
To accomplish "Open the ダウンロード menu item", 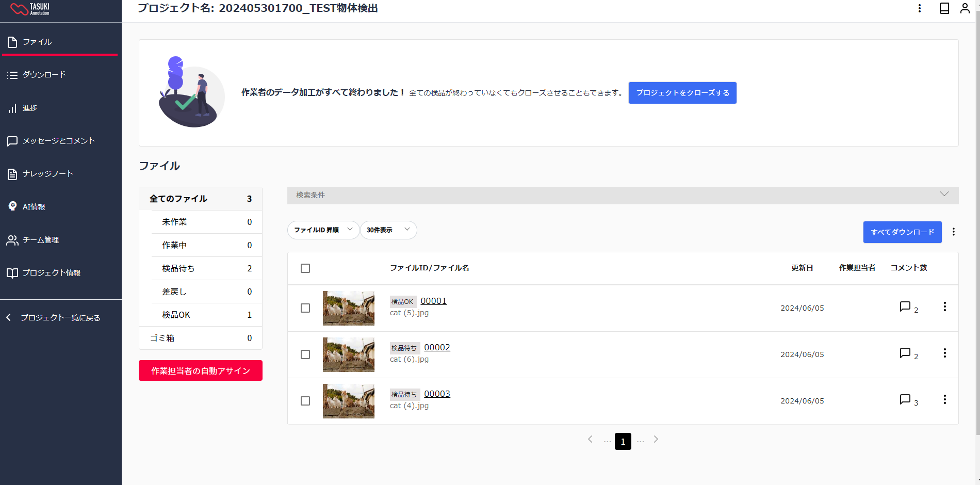I will (60, 75).
